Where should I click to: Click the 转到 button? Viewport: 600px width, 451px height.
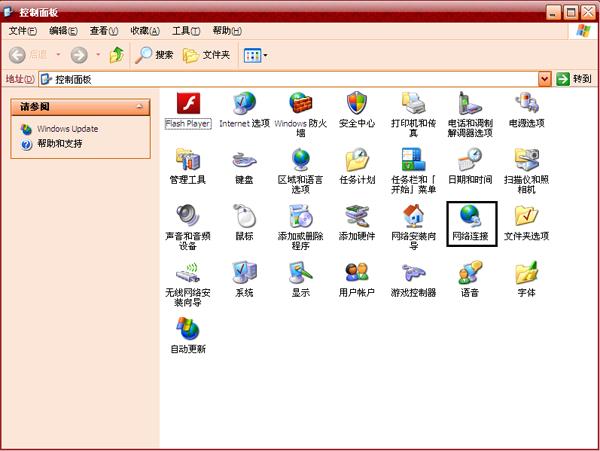[x=575, y=78]
